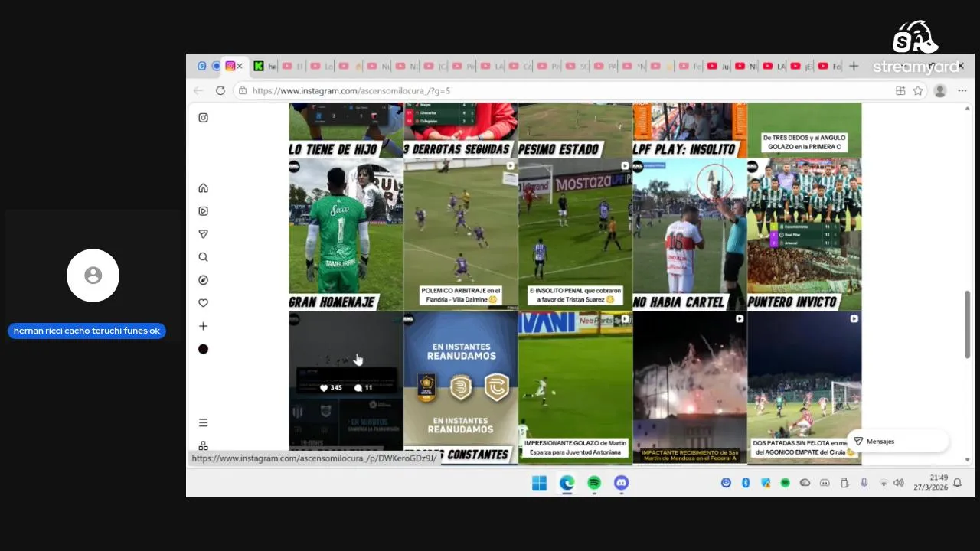
Task: Click the volume speaker tray icon
Action: click(898, 483)
